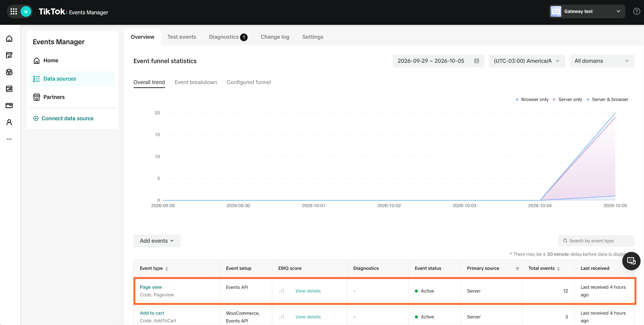The height and width of the screenshot is (325, 644).
Task: Filter the Primary source column
Action: click(x=517, y=269)
